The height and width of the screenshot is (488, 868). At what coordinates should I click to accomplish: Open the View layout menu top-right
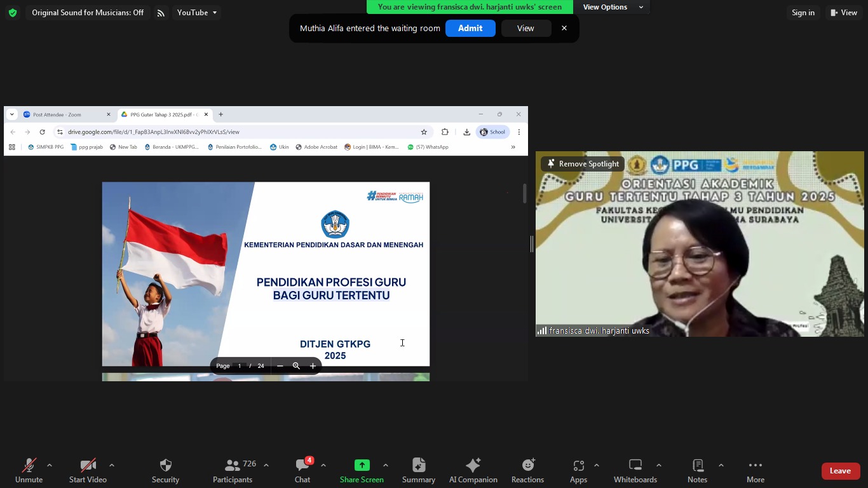(844, 13)
